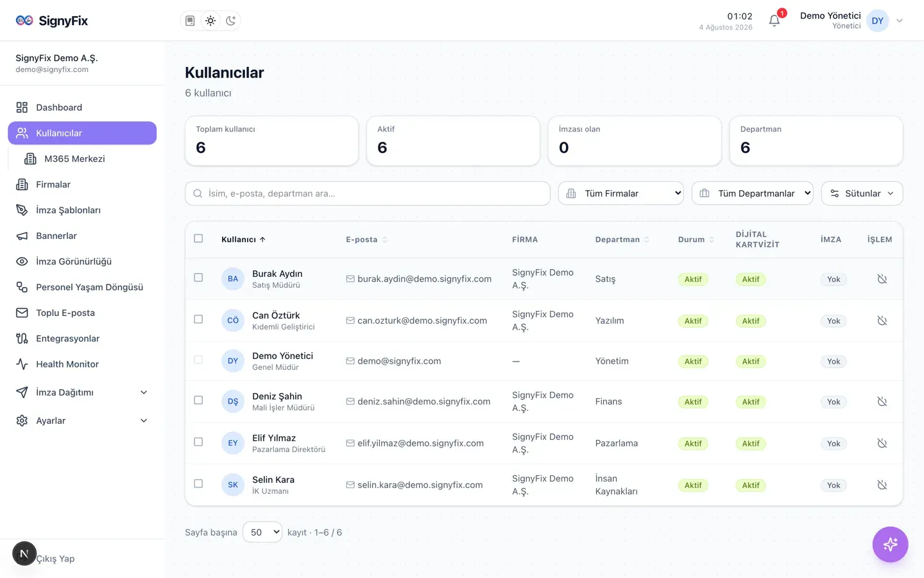The width and height of the screenshot is (924, 578).
Task: Open Health Monitor in the sidebar
Action: point(82,364)
